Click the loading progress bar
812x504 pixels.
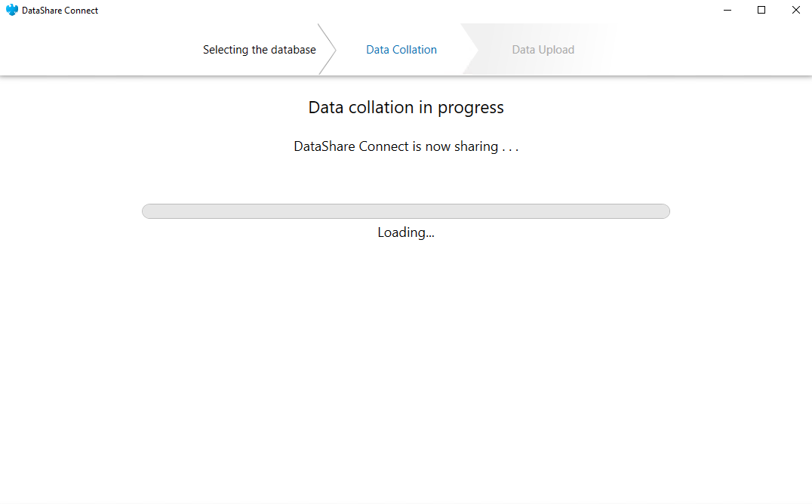click(405, 211)
